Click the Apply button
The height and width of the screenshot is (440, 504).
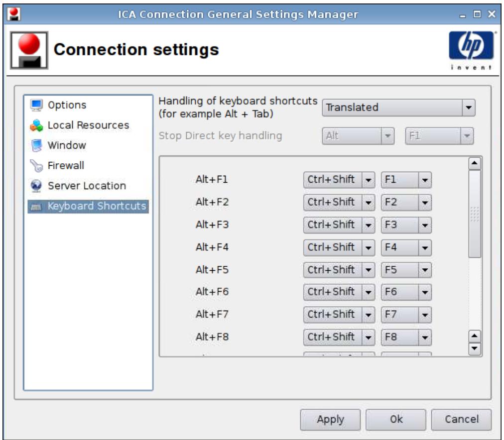(330, 420)
